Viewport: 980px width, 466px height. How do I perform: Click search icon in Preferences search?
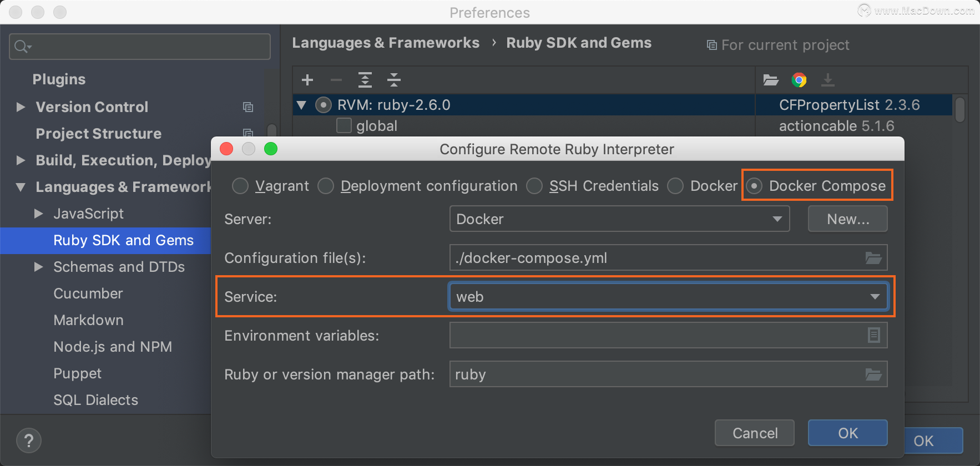pyautogui.click(x=22, y=47)
